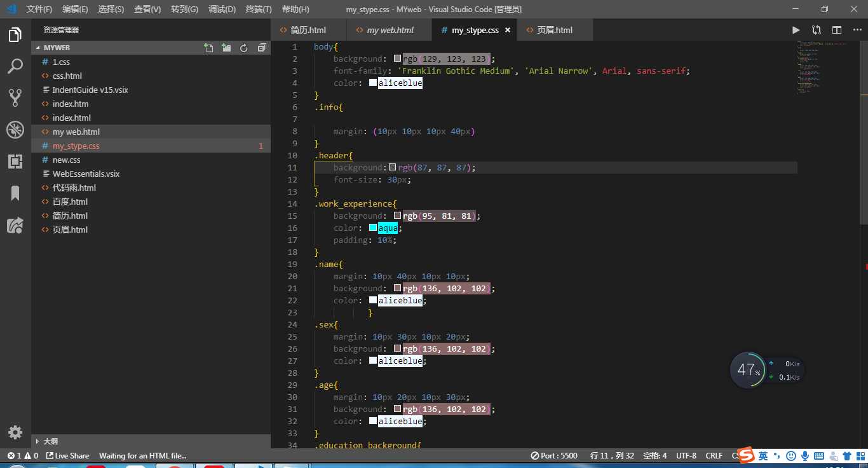Open 代码雨.html in the file explorer
This screenshot has width=868, height=468.
point(74,188)
